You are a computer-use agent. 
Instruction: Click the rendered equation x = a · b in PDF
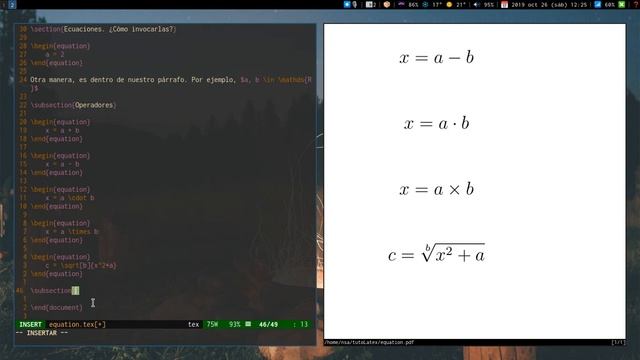[436, 123]
